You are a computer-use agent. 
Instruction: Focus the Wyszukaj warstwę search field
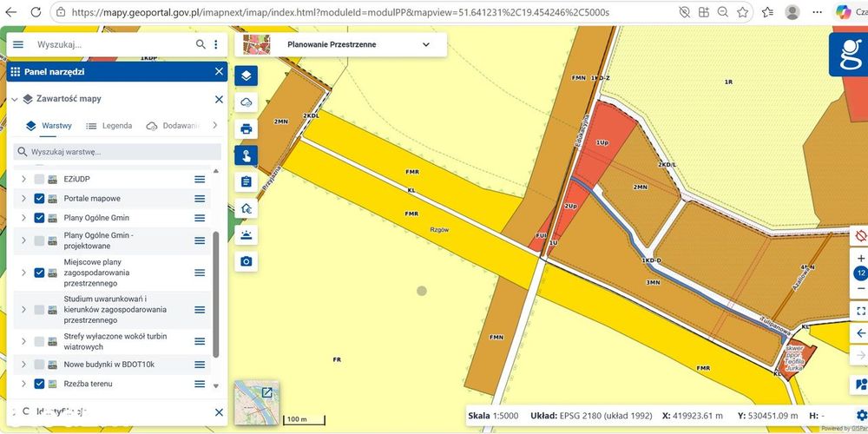coord(117,152)
